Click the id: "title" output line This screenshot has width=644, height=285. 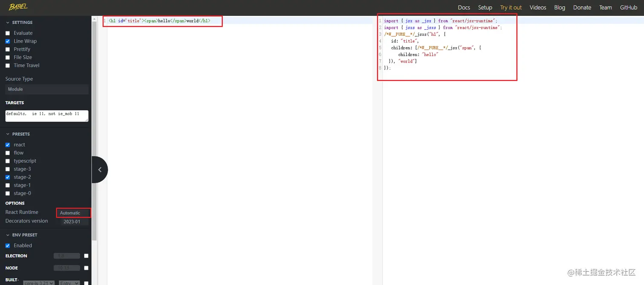(x=405, y=41)
